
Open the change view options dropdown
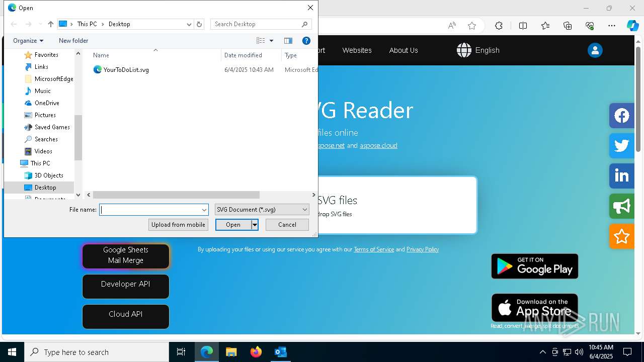271,41
